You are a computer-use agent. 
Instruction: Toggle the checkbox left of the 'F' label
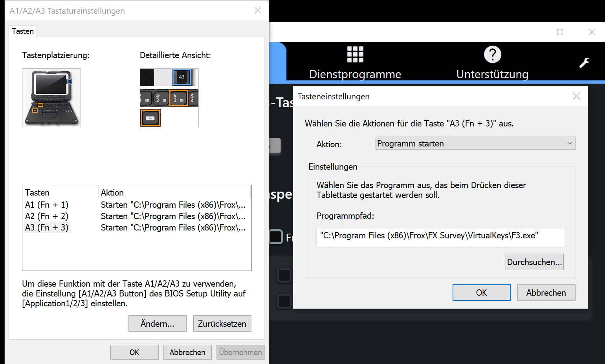tap(276, 237)
